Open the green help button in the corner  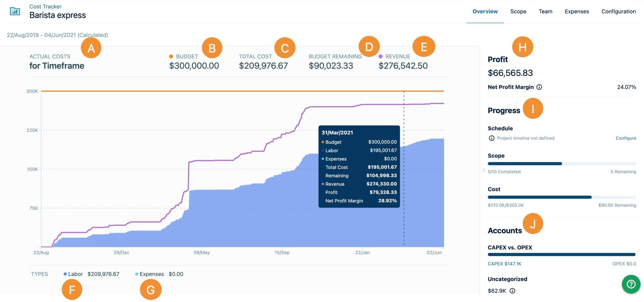[631, 284]
